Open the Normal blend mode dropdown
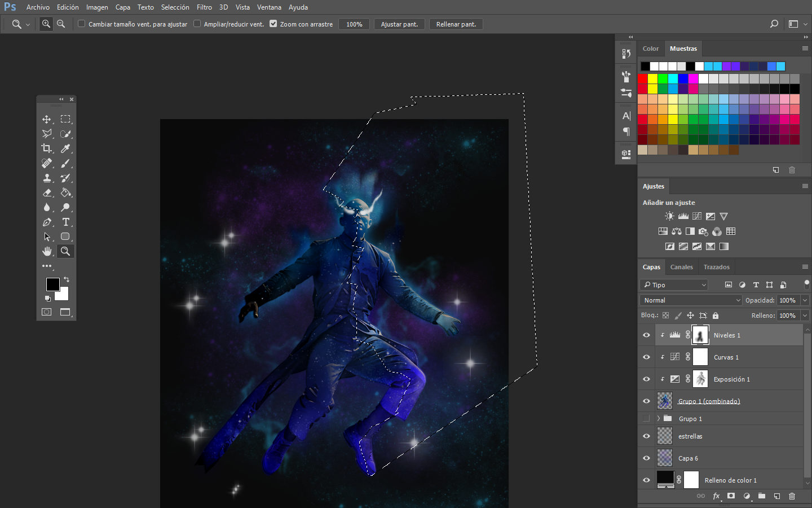This screenshot has height=508, width=812. (691, 300)
